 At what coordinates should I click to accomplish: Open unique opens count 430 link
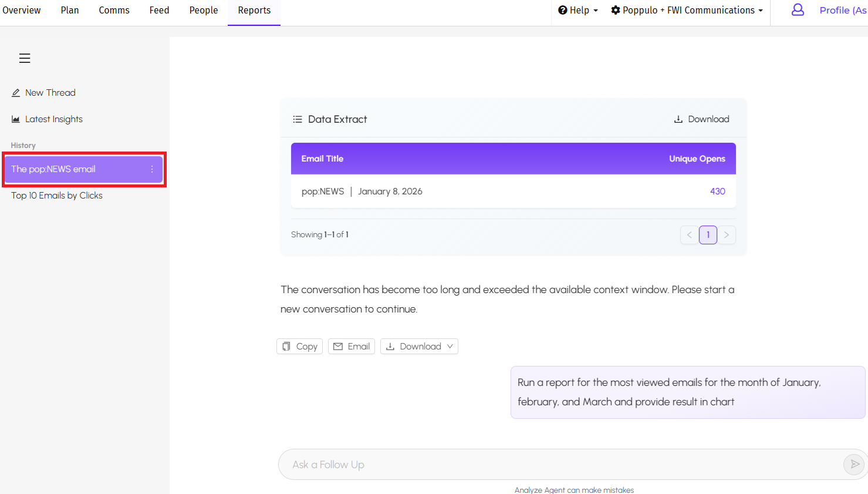[717, 191]
